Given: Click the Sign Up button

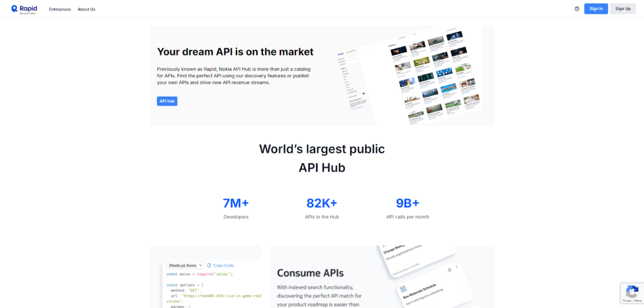Looking at the screenshot, I should pos(623,9).
